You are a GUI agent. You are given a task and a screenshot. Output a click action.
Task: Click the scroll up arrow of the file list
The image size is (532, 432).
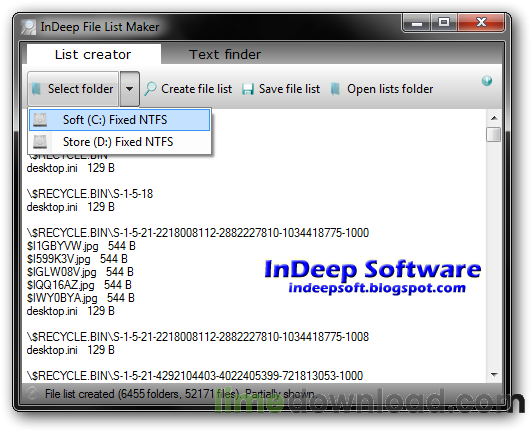coord(494,118)
